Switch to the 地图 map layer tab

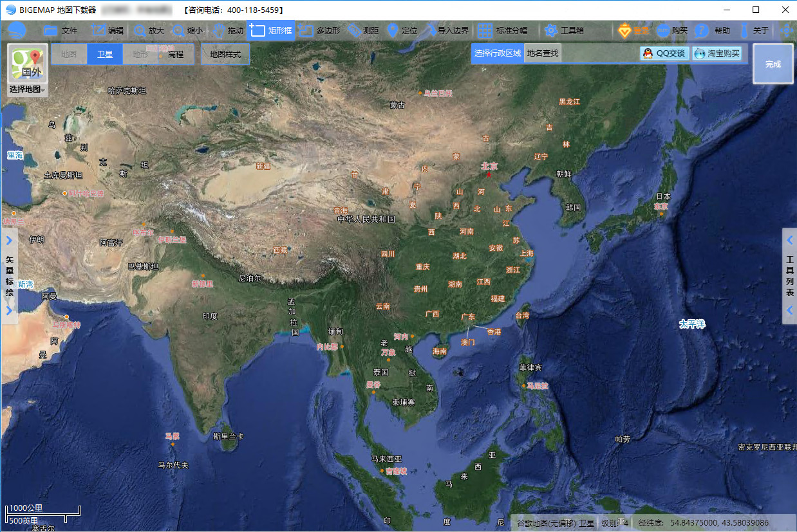[69, 55]
